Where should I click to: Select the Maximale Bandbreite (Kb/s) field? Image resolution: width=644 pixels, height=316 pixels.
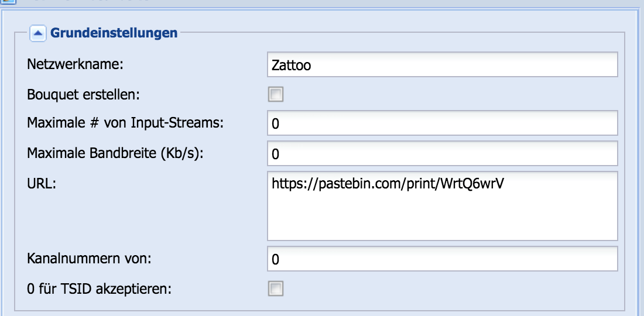coord(443,153)
